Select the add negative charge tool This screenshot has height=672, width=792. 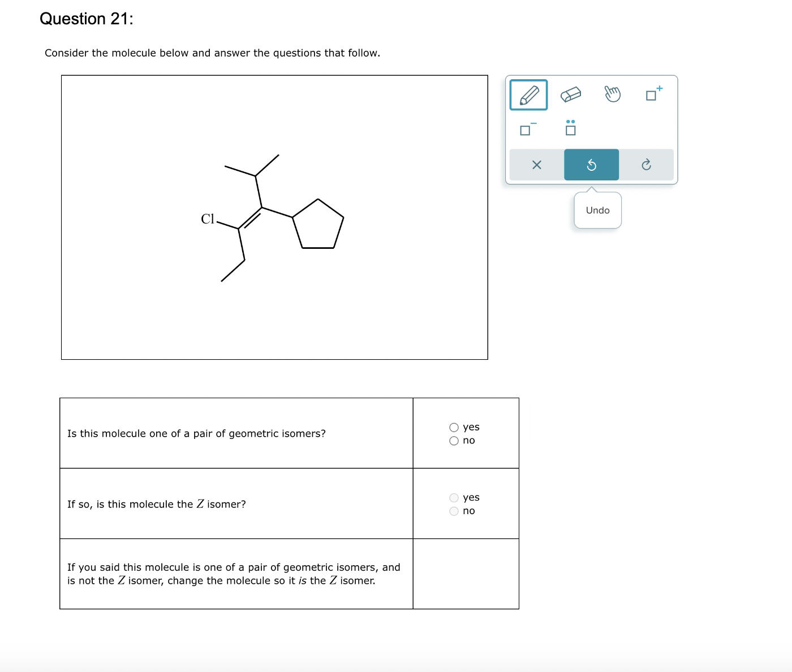[x=527, y=130]
